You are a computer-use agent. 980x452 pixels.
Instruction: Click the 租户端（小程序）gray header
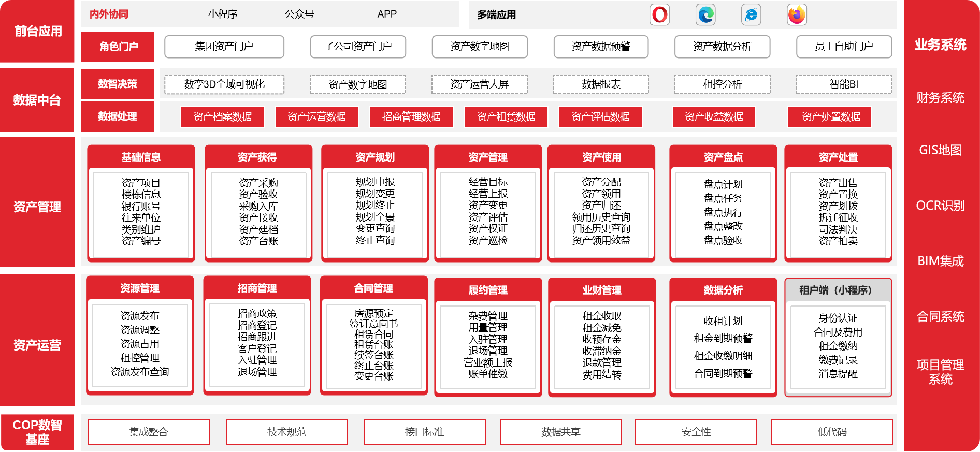838,290
